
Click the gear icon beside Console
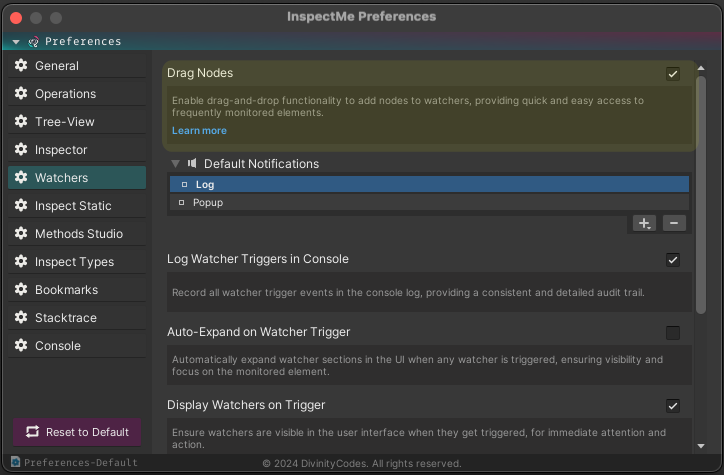[21, 345]
